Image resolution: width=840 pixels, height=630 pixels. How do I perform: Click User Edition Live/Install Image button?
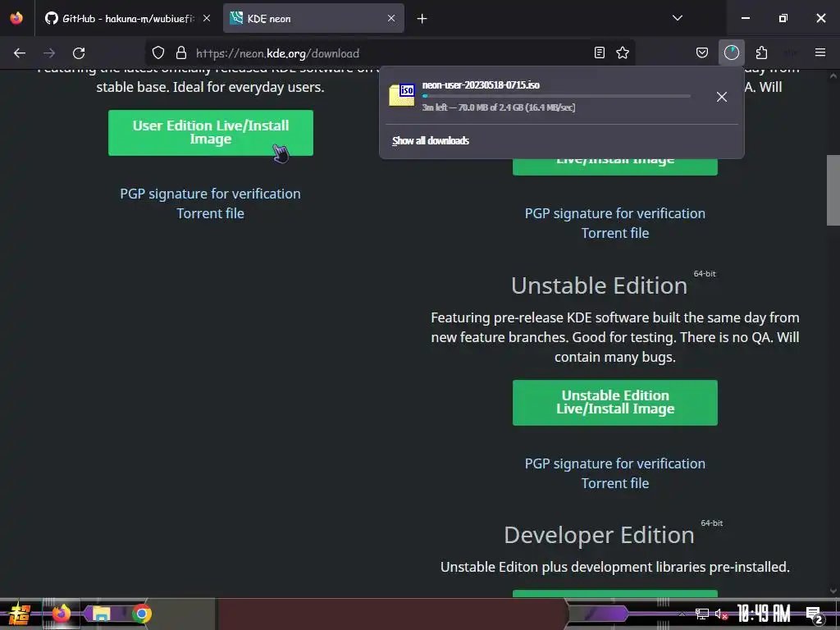(x=211, y=133)
